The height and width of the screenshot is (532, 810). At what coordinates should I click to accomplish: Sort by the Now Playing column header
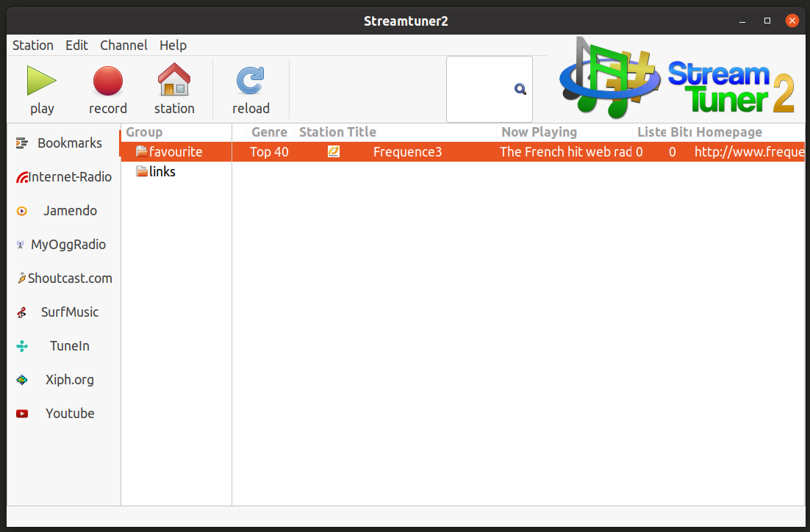click(x=565, y=132)
